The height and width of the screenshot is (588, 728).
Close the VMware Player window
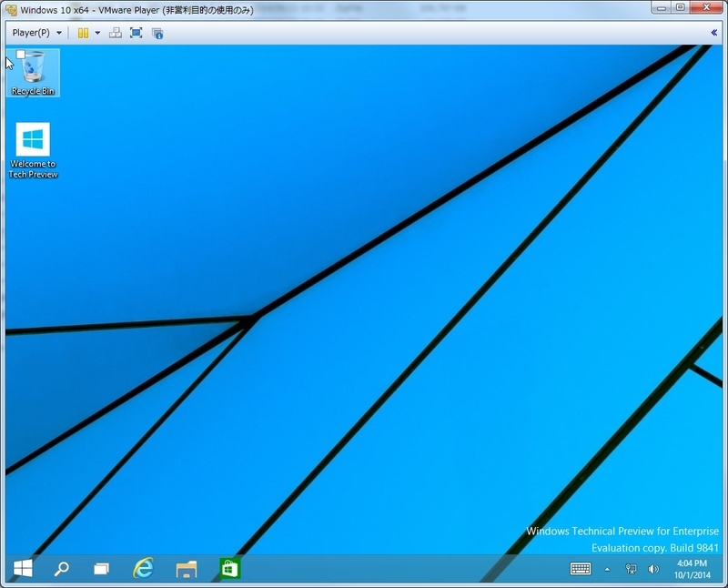(707, 7)
